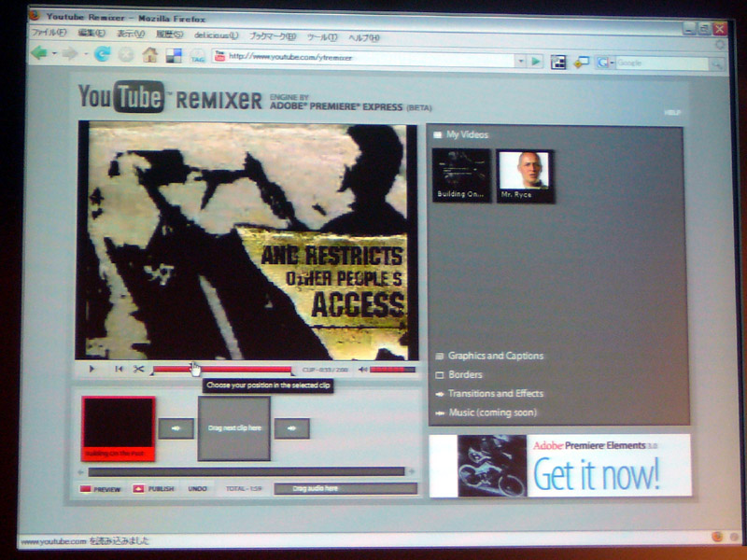Collapse the My Videos panel header
Screen dimensions: 747x560
462,134
